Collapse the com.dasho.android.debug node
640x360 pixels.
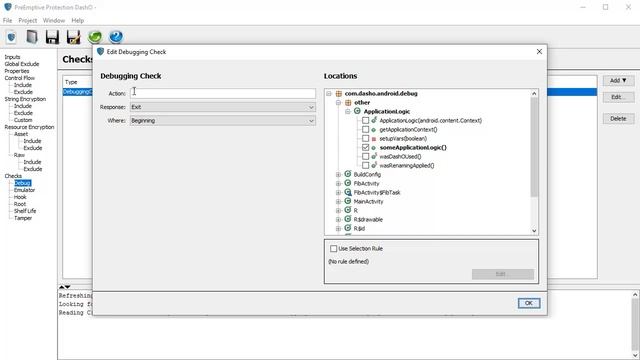329,93
